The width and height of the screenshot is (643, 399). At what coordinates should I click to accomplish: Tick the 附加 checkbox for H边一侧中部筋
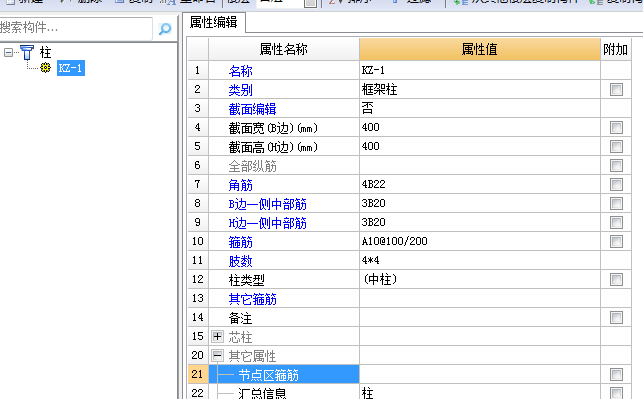click(616, 222)
